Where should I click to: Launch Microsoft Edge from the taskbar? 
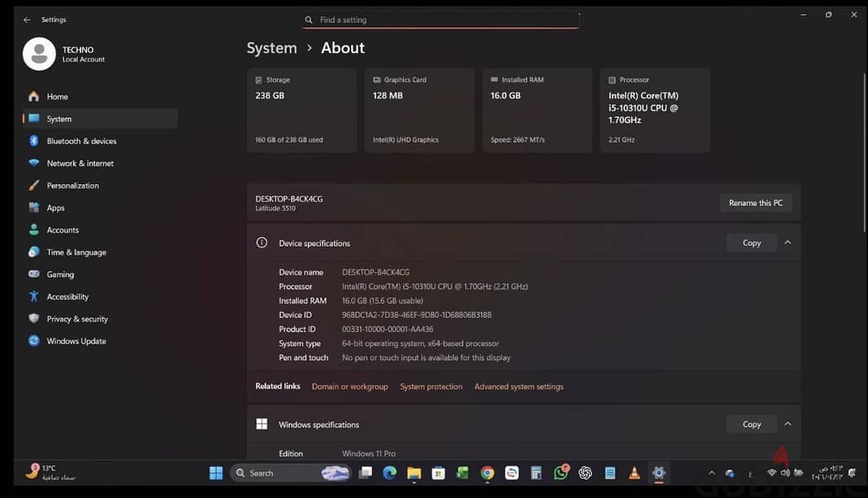(x=390, y=473)
